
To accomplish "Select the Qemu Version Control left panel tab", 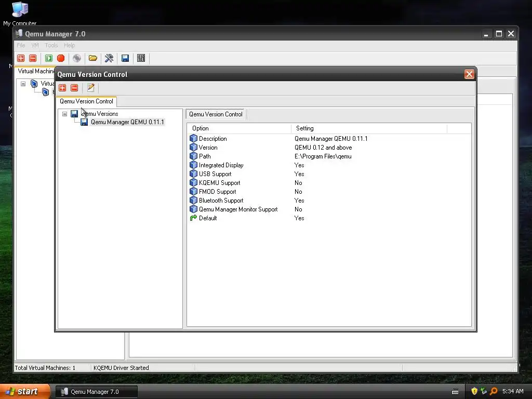I will (x=87, y=101).
